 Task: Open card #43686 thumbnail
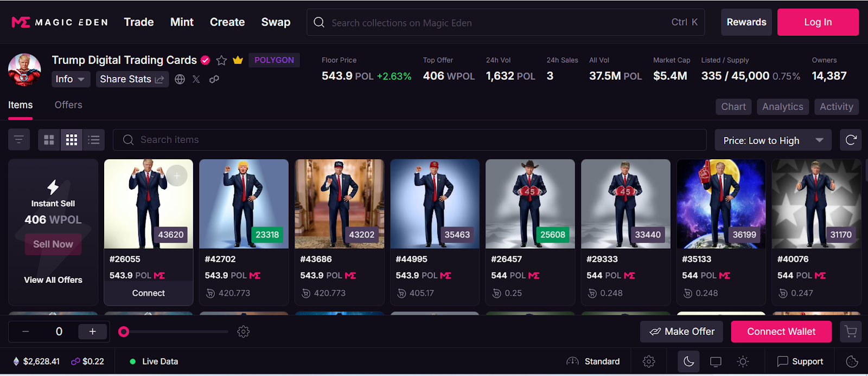(x=339, y=204)
